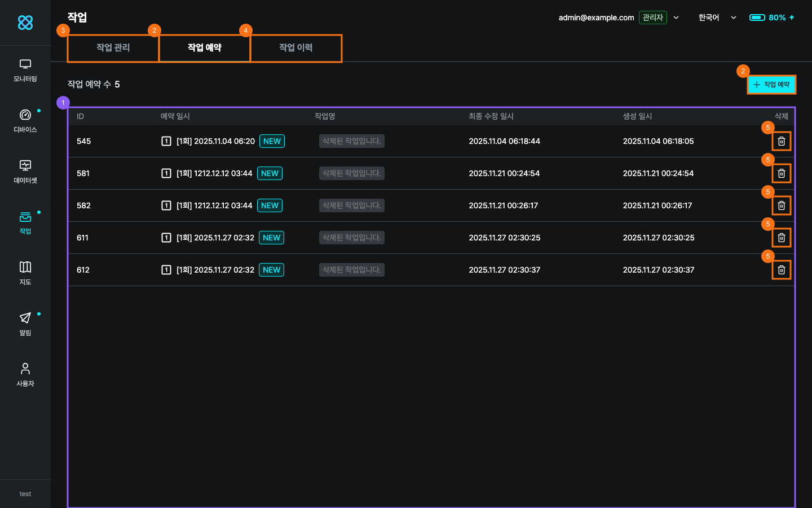Switch to the 작업 이력 tab

pos(296,48)
